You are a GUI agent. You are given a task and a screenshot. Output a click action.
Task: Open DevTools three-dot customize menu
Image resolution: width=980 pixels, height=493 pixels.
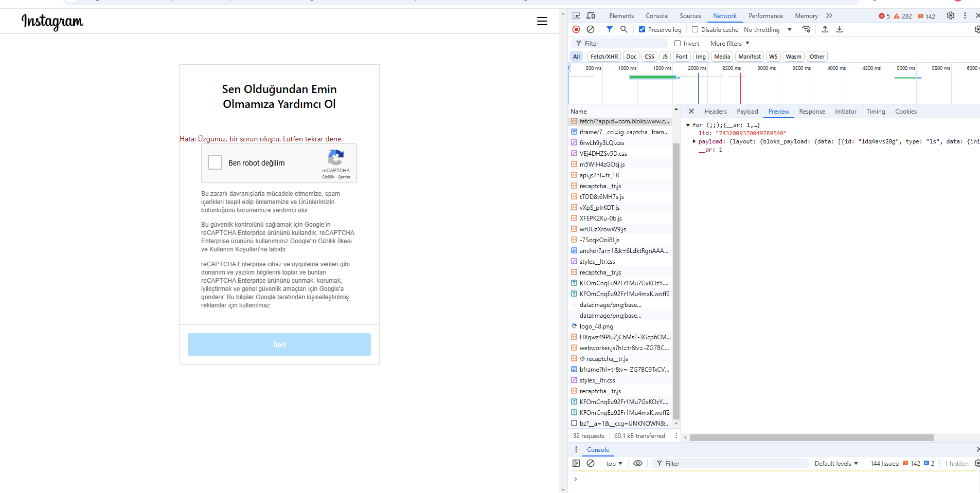tap(965, 16)
